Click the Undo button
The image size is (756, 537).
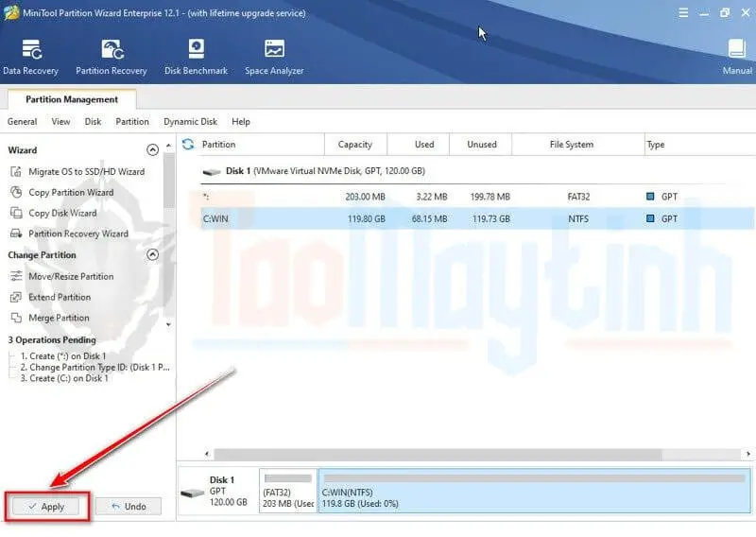coord(129,507)
